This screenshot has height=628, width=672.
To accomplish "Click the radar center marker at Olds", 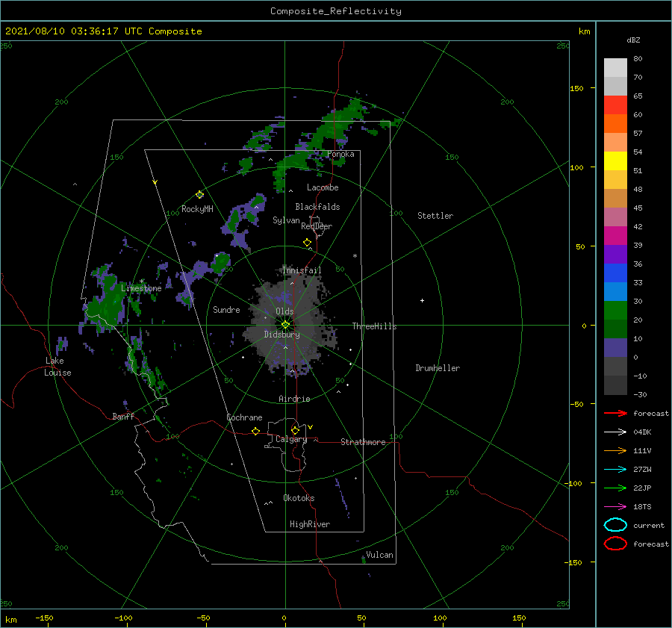I will (285, 325).
